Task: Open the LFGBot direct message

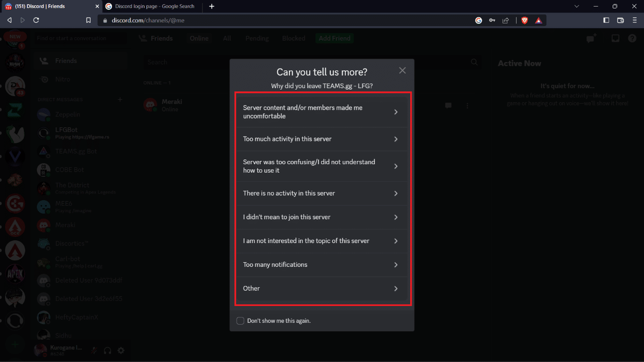Action: click(x=80, y=133)
